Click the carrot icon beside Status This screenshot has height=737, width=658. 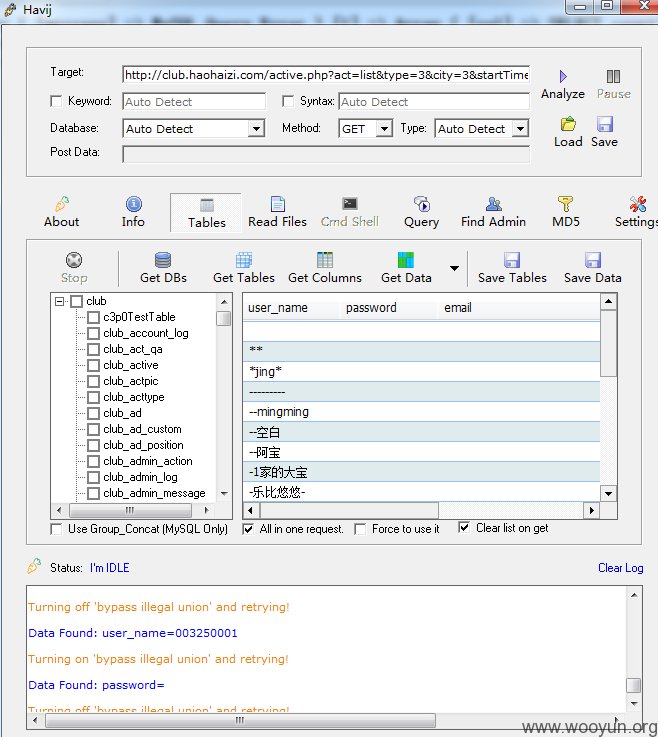click(x=34, y=566)
